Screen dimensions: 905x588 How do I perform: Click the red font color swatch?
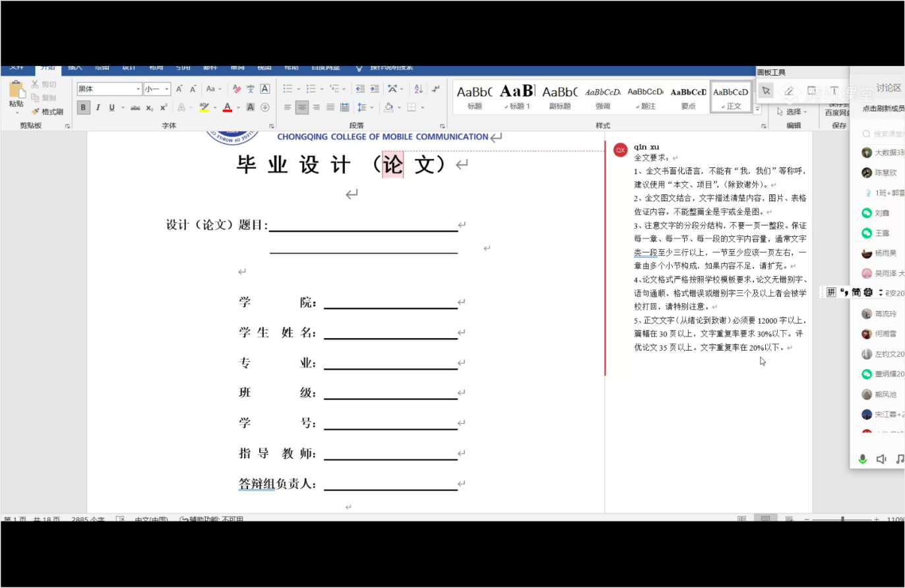tap(228, 107)
